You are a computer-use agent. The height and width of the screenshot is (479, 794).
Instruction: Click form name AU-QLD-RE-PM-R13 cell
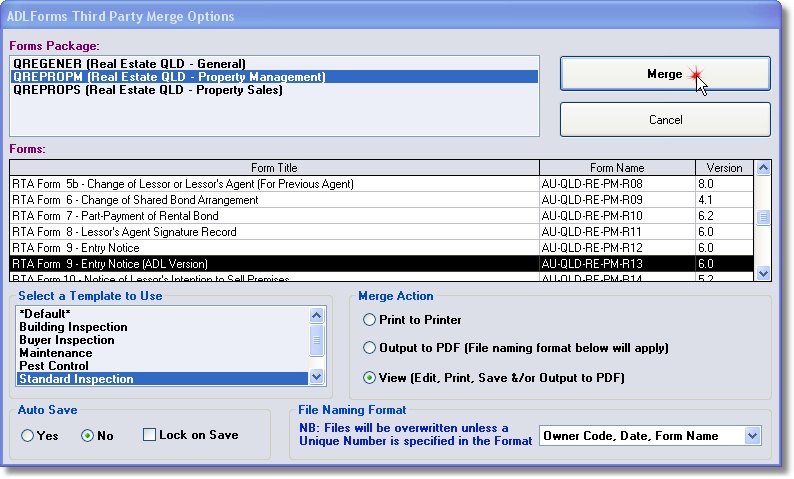617,264
